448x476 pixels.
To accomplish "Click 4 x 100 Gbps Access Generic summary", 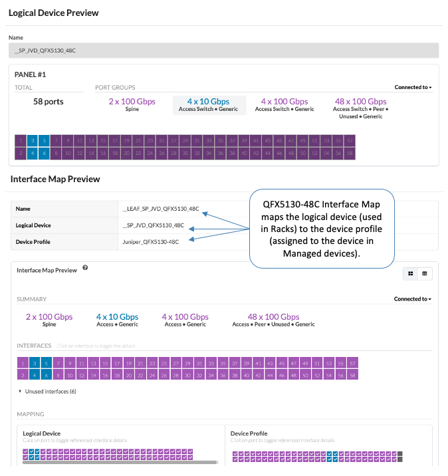I will click(x=185, y=320).
